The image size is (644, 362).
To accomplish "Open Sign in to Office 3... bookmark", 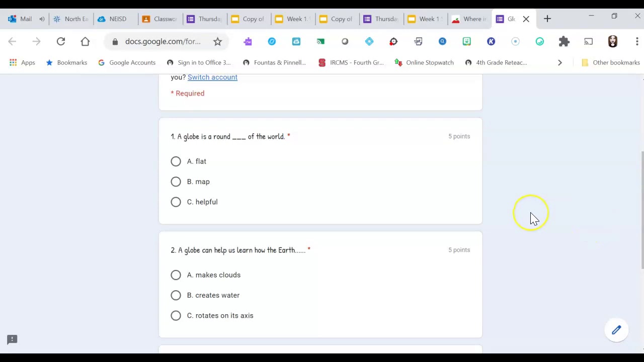I will (x=198, y=62).
